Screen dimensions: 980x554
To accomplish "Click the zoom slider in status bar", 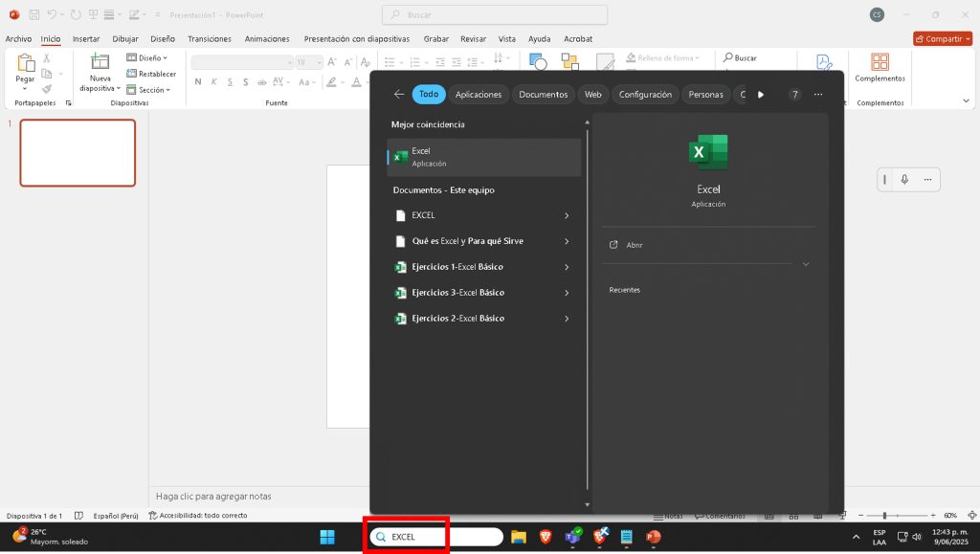I will [884, 515].
